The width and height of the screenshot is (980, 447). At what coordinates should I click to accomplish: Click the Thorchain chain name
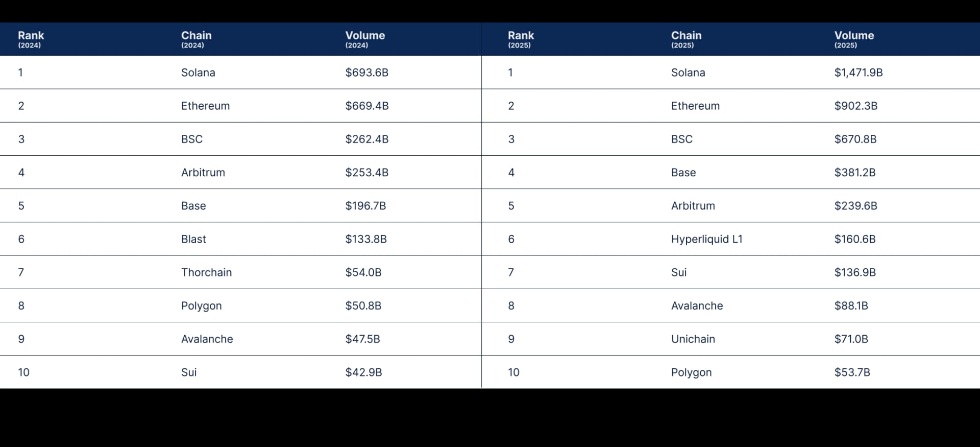[206, 272]
